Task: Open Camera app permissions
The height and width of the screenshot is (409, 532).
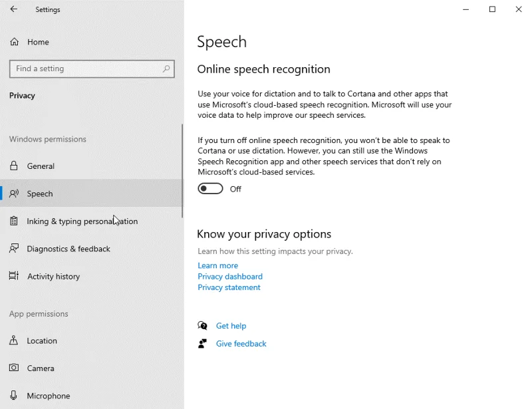Action: (91, 368)
